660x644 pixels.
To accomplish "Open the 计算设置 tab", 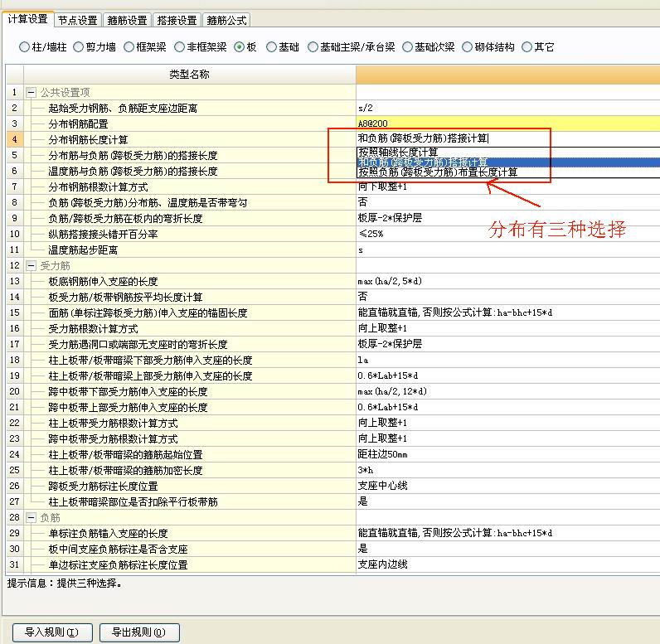I will 28,19.
